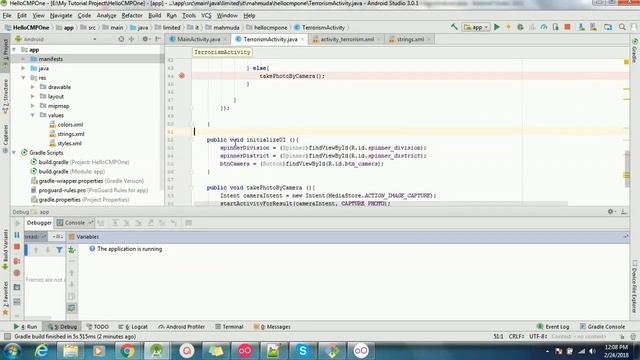Click the Make Project hammer icon
This screenshot has width=640, height=360.
click(454, 27)
